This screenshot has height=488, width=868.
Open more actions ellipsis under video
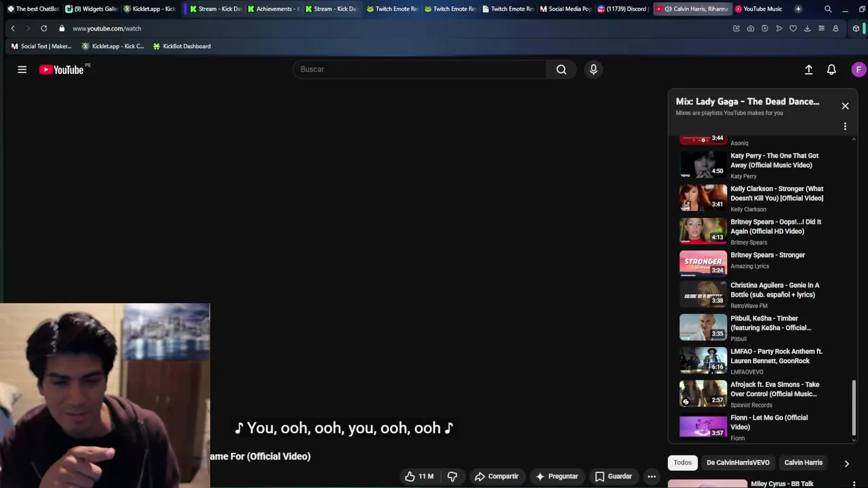652,476
